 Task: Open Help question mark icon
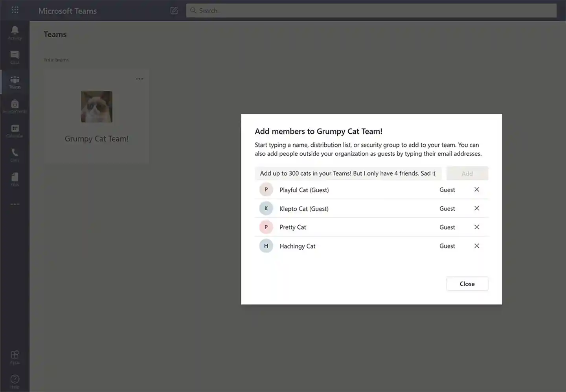coord(15,381)
